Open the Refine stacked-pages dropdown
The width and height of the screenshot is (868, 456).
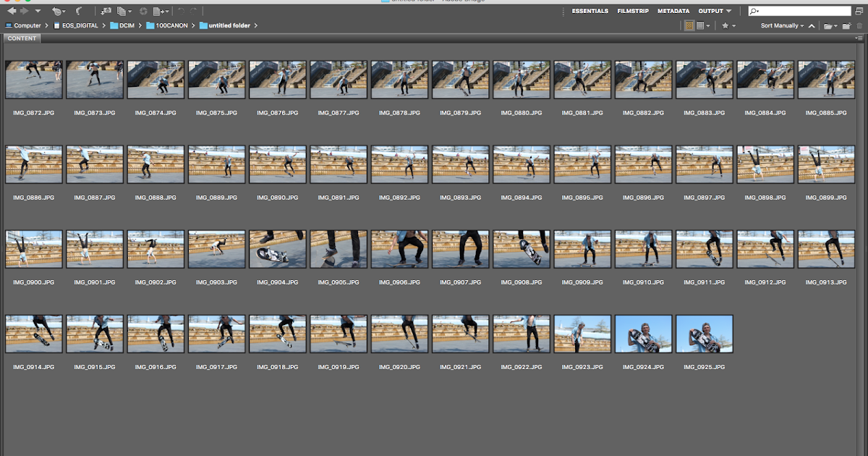124,12
